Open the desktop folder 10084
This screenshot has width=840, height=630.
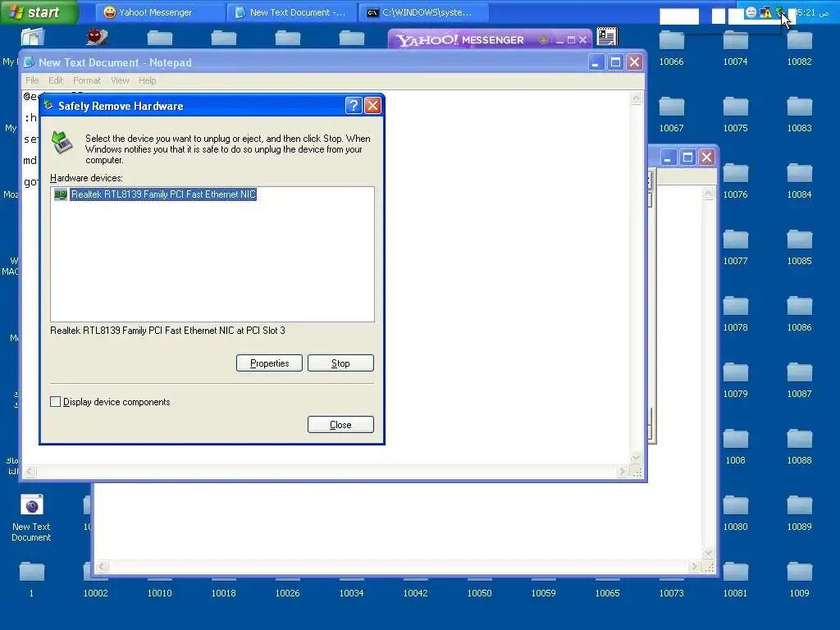(799, 181)
